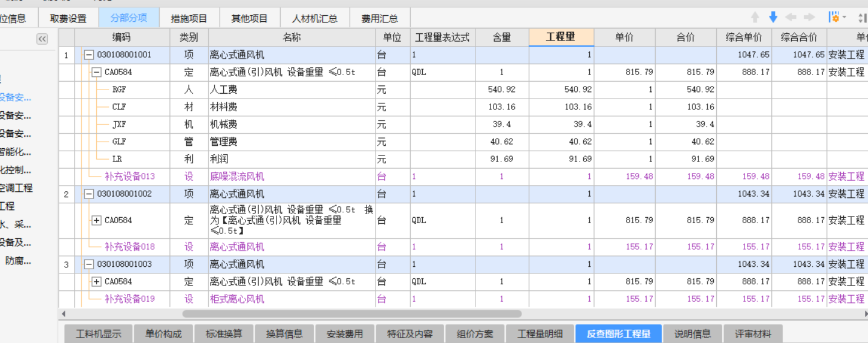The width and height of the screenshot is (868, 343).
Task: Show the 安装费用 bottom tab
Action: pyautogui.click(x=345, y=334)
